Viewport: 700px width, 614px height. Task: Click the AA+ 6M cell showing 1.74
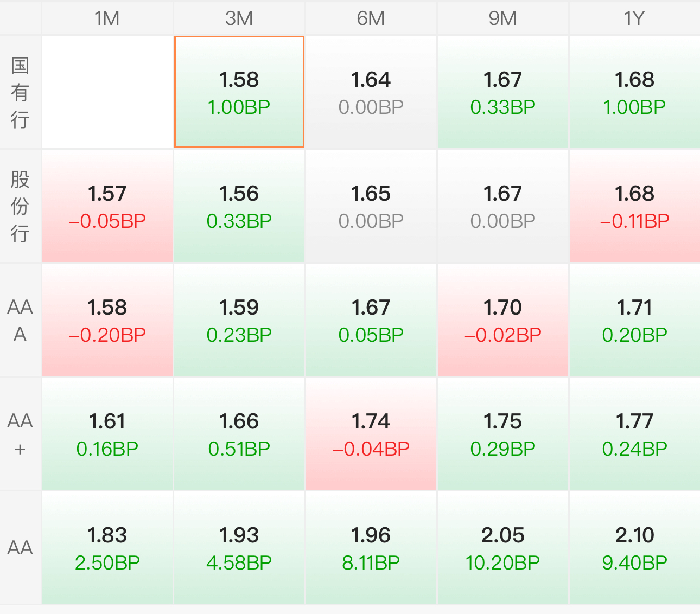coord(371,434)
